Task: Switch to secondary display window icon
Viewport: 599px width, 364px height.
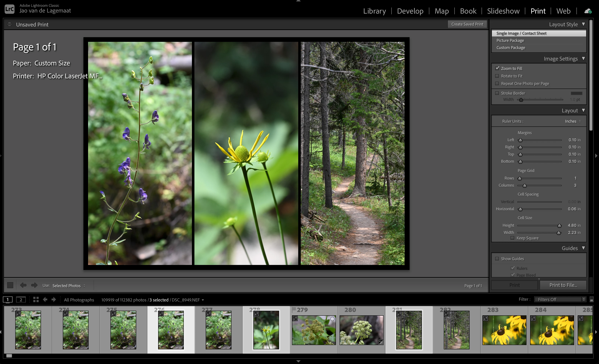Action: 21,299
